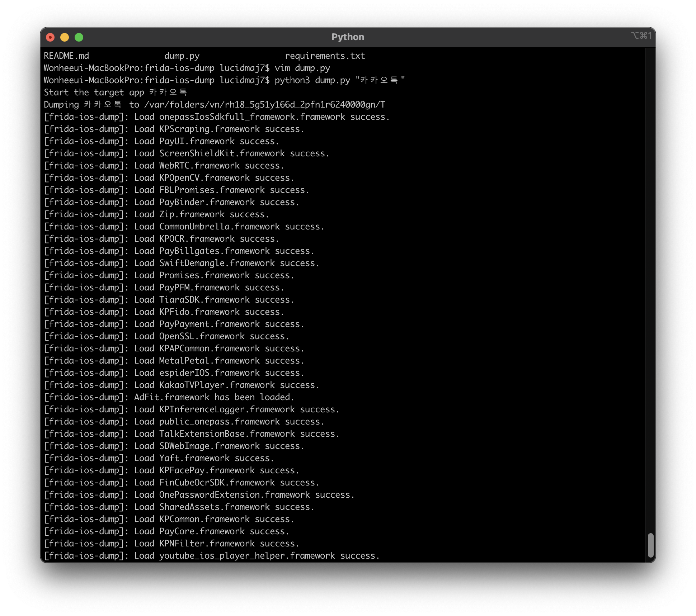
Task: Click the youtube_ios_player_helper.framework final log line
Action: [212, 555]
